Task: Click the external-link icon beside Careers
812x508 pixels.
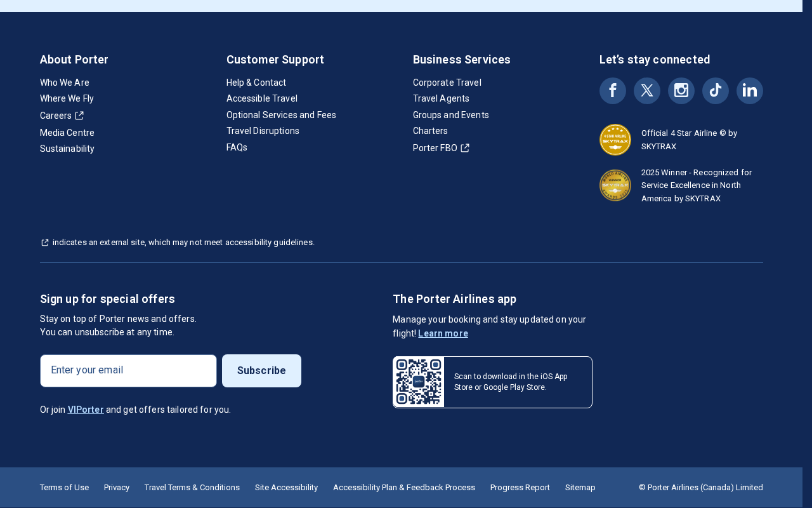Action: 79,116
